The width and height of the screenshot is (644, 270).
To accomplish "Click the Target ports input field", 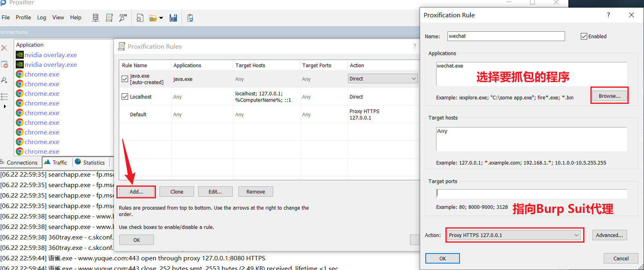I will click(x=531, y=194).
